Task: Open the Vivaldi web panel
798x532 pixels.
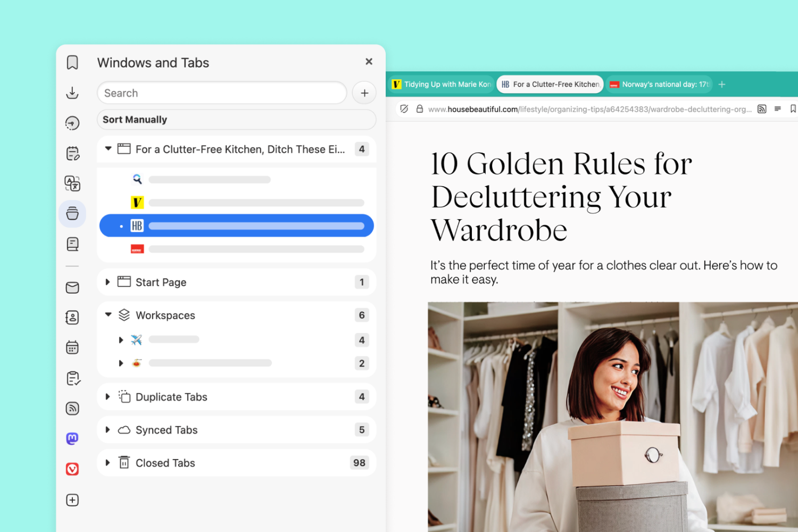Action: [72, 469]
